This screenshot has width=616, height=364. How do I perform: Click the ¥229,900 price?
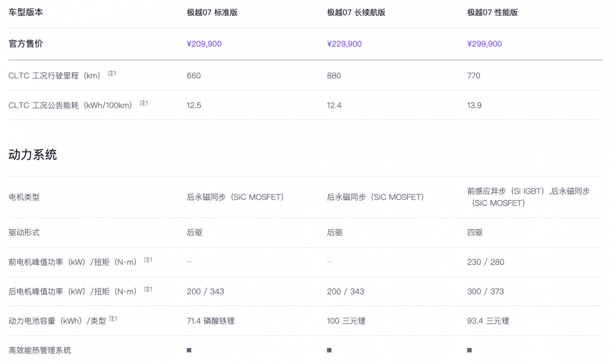pyautogui.click(x=344, y=44)
